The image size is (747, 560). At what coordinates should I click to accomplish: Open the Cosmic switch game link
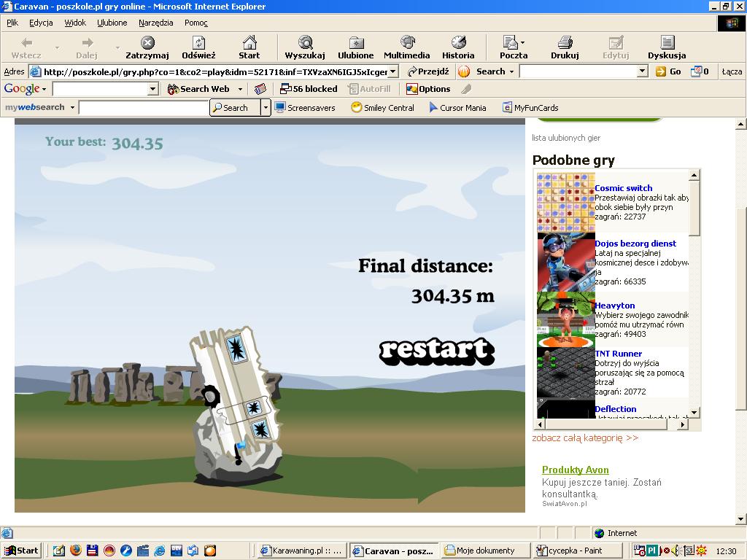click(623, 188)
